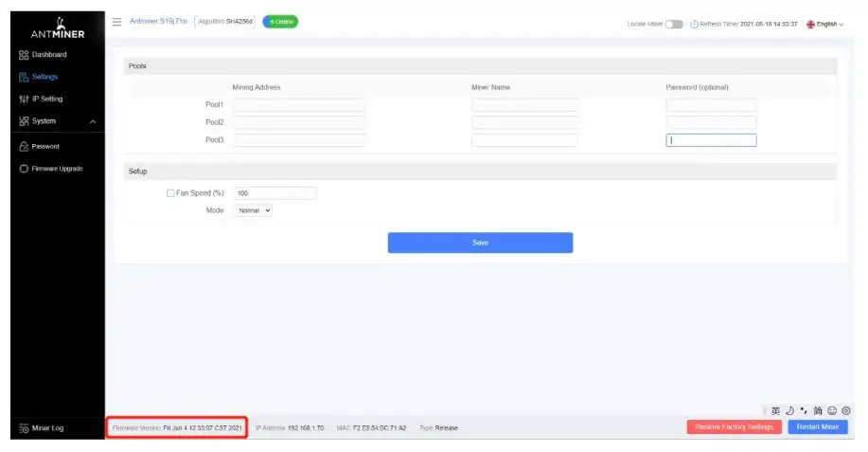This screenshot has width=868, height=452.
Task: Focus Pool1 Mining Address field
Action: 299,104
